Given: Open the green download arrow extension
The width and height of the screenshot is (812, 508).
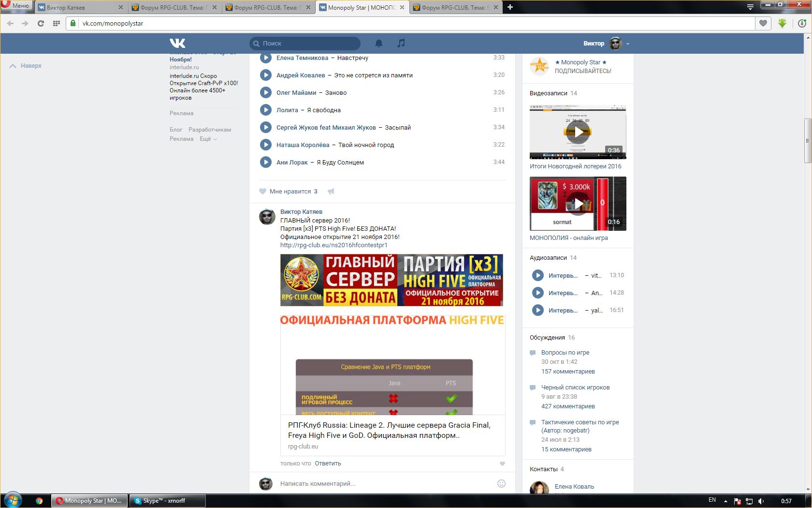Looking at the screenshot, I should (x=783, y=23).
